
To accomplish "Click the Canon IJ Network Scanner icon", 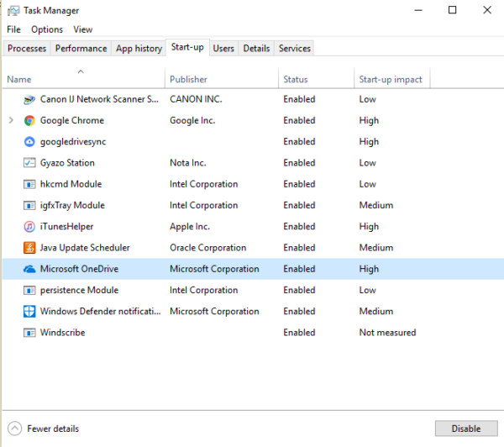I will (29, 99).
